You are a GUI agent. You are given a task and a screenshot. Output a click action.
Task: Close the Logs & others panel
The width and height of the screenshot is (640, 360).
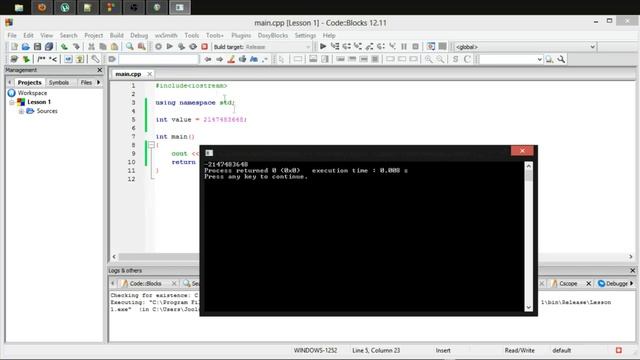pyautogui.click(x=632, y=271)
